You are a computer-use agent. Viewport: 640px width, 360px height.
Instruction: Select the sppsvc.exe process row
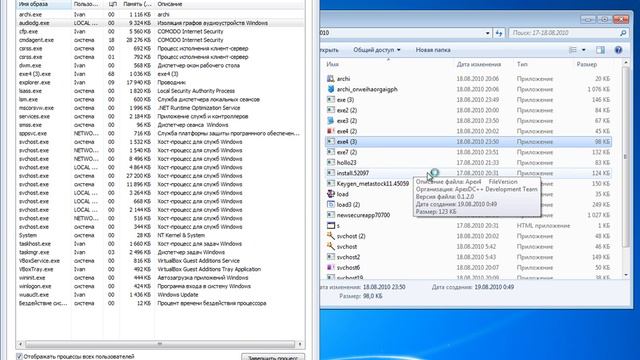(160, 133)
